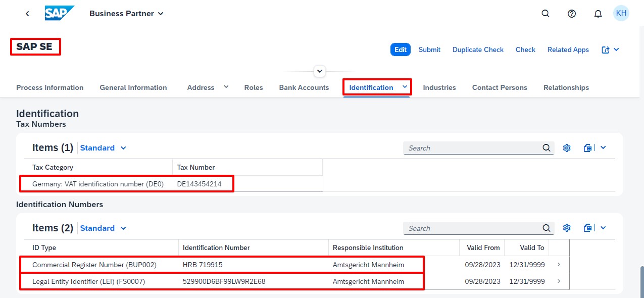The height and width of the screenshot is (298, 644).
Task: Open the KH user avatar menu
Action: pos(621,13)
